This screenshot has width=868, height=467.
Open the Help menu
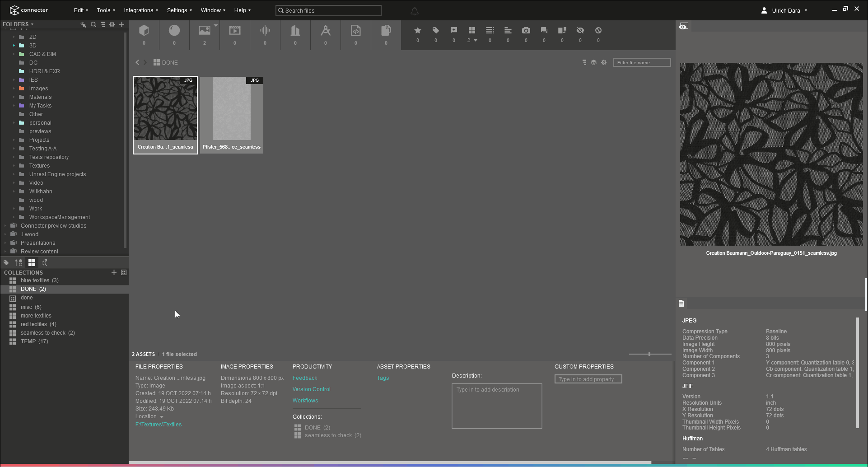pyautogui.click(x=242, y=10)
